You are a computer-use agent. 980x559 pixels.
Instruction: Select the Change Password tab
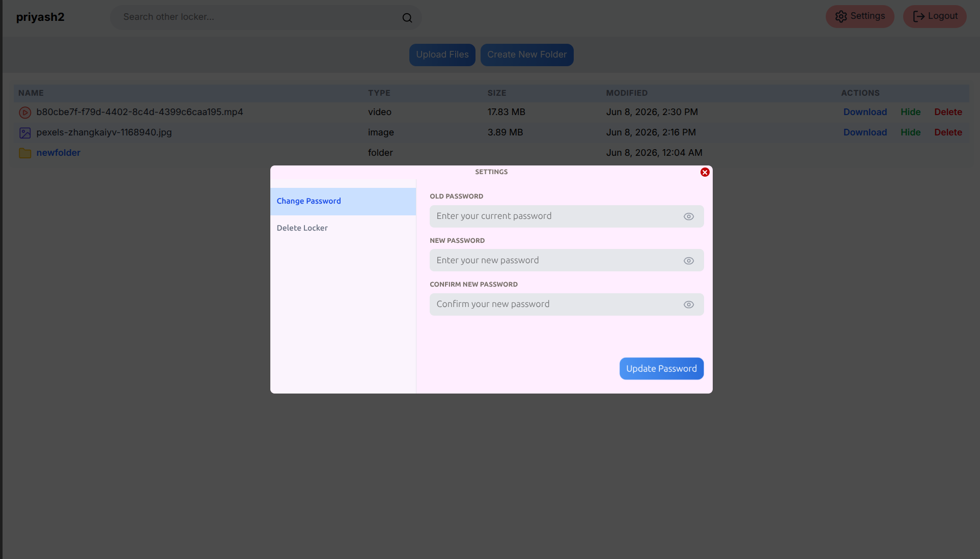tap(343, 201)
